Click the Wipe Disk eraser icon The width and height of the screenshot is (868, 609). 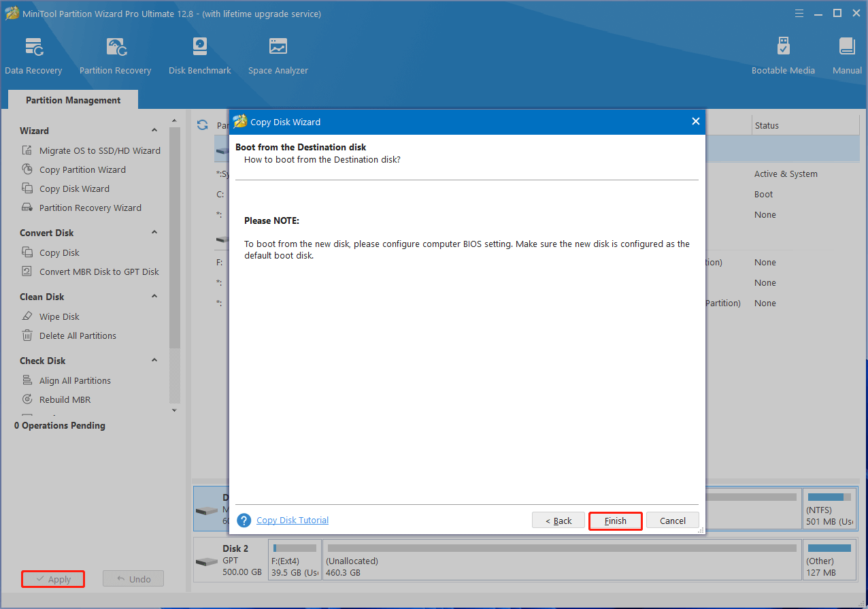click(27, 316)
